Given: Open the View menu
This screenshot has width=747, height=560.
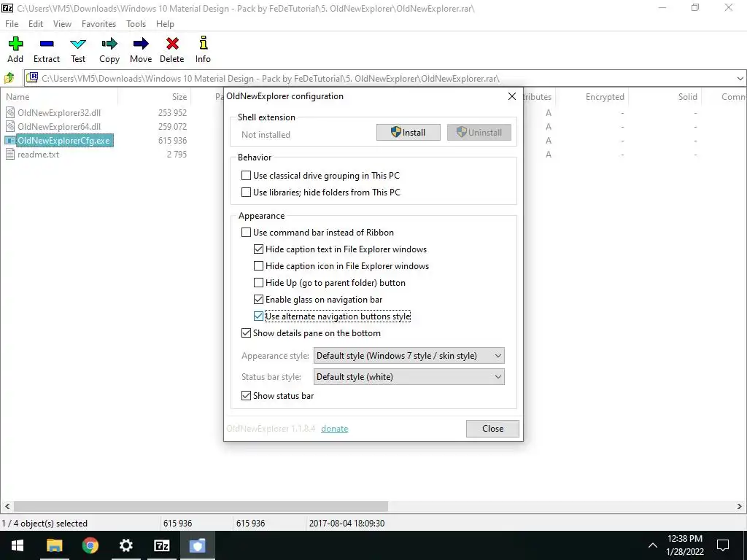Looking at the screenshot, I should click(x=63, y=24).
